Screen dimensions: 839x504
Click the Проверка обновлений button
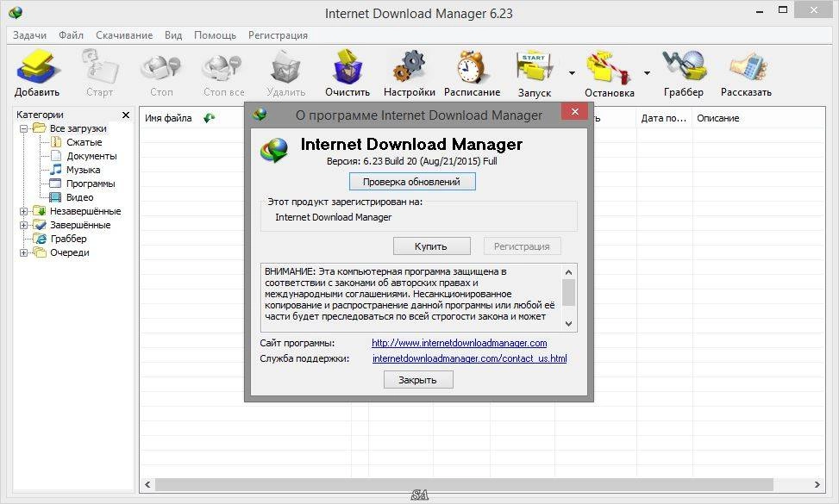tap(412, 182)
